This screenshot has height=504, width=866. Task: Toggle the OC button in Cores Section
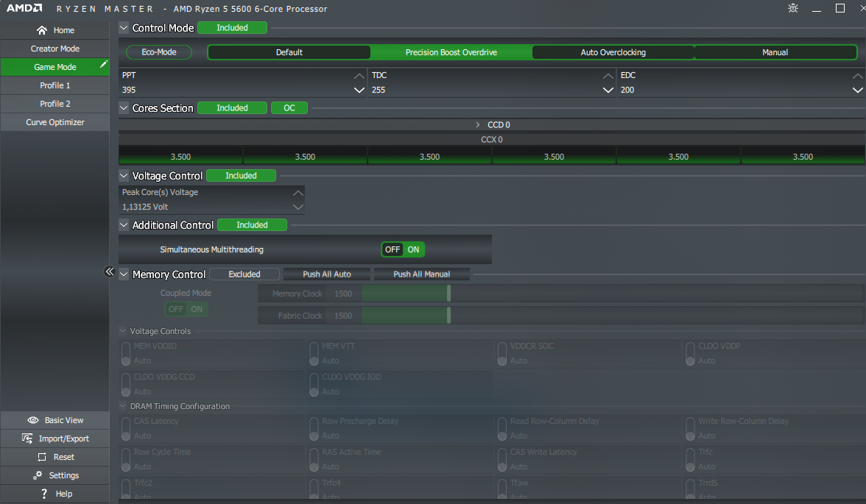pos(289,107)
